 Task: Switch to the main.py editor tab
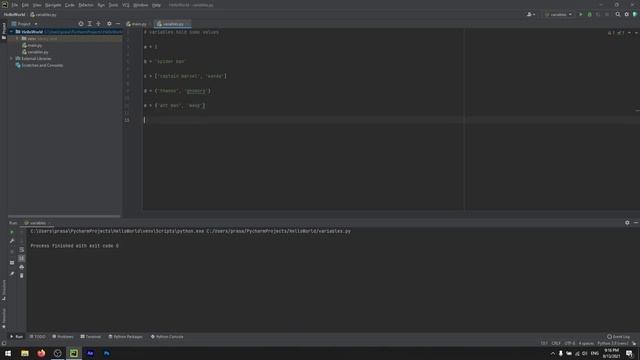pos(137,24)
